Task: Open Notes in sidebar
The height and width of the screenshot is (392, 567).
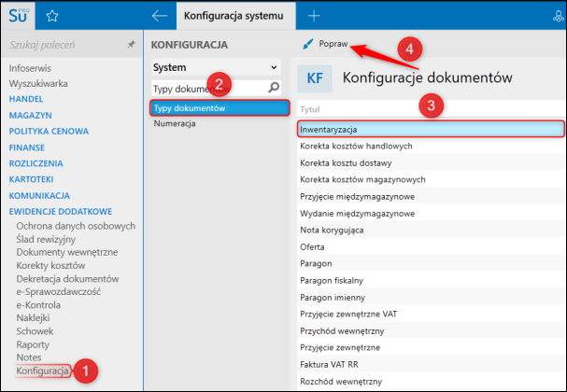Action: [x=29, y=357]
